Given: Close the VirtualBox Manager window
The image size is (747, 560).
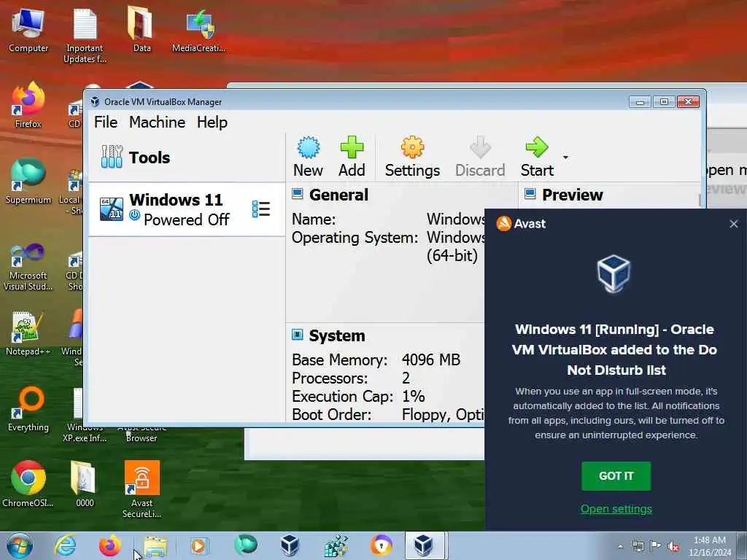Looking at the screenshot, I should [689, 102].
